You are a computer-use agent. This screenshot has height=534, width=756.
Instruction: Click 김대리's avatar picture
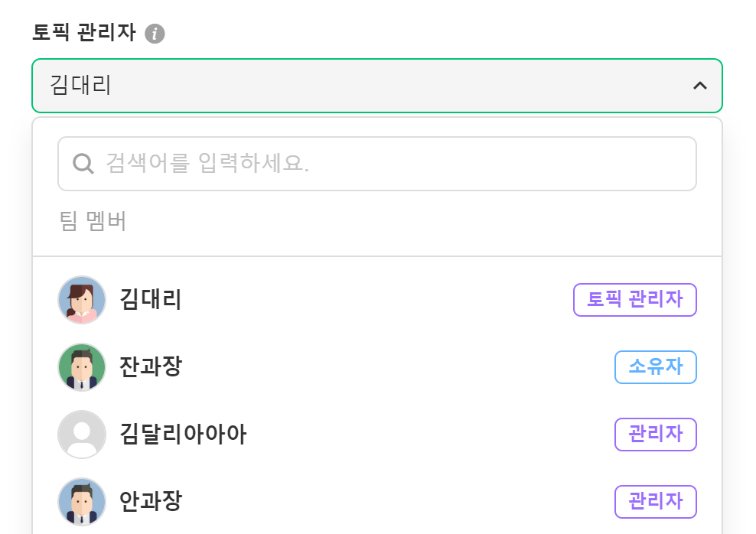pos(82,300)
